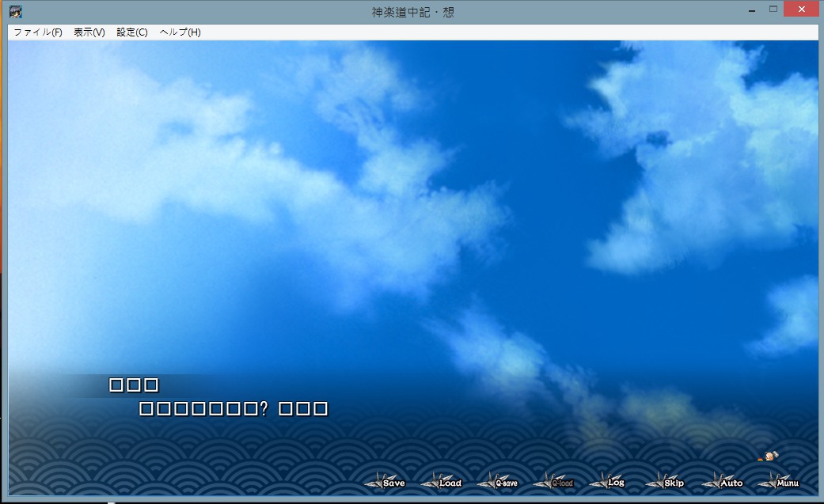This screenshot has height=504, width=824.
Task: Activate the Skip button
Action: click(x=665, y=481)
